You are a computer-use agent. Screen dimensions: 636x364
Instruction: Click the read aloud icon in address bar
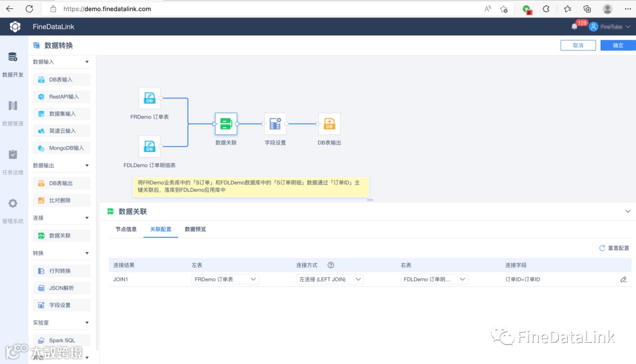[488, 9]
